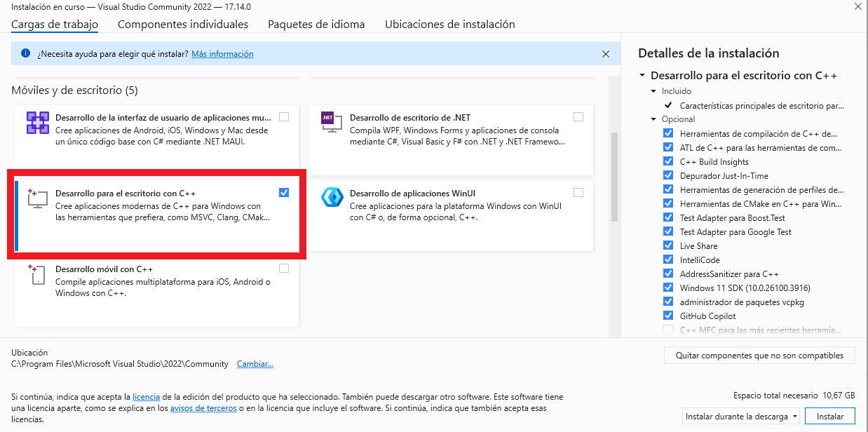Uncheck Test Adapter para Boost.Test
The width and height of the screenshot is (868, 432).
pyautogui.click(x=668, y=217)
